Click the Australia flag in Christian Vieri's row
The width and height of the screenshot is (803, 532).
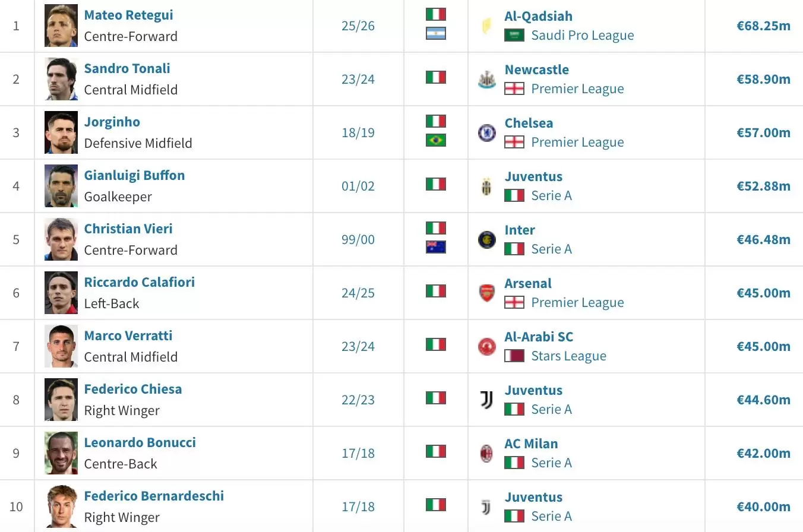coord(436,248)
